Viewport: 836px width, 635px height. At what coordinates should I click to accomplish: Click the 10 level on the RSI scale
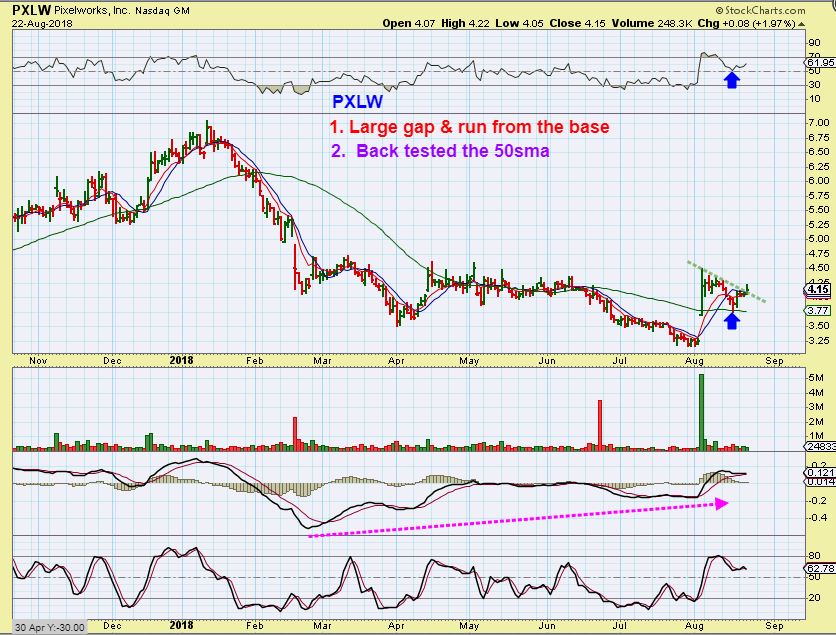click(x=814, y=99)
